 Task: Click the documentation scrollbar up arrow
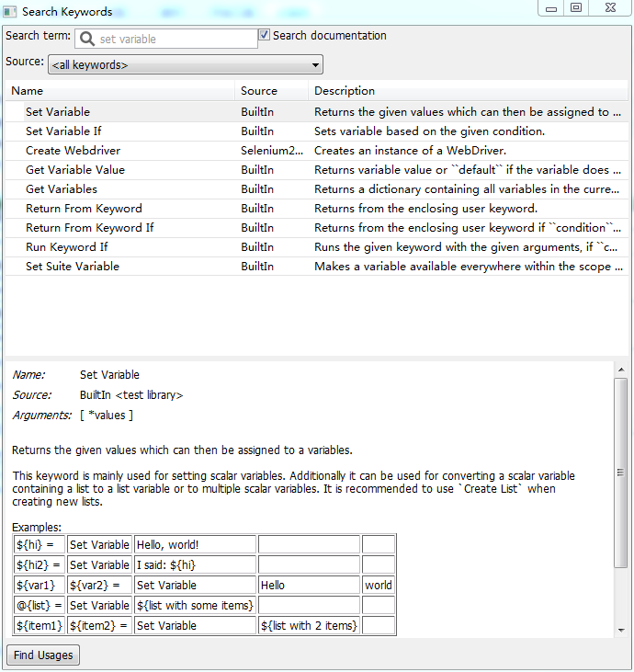pos(621,370)
